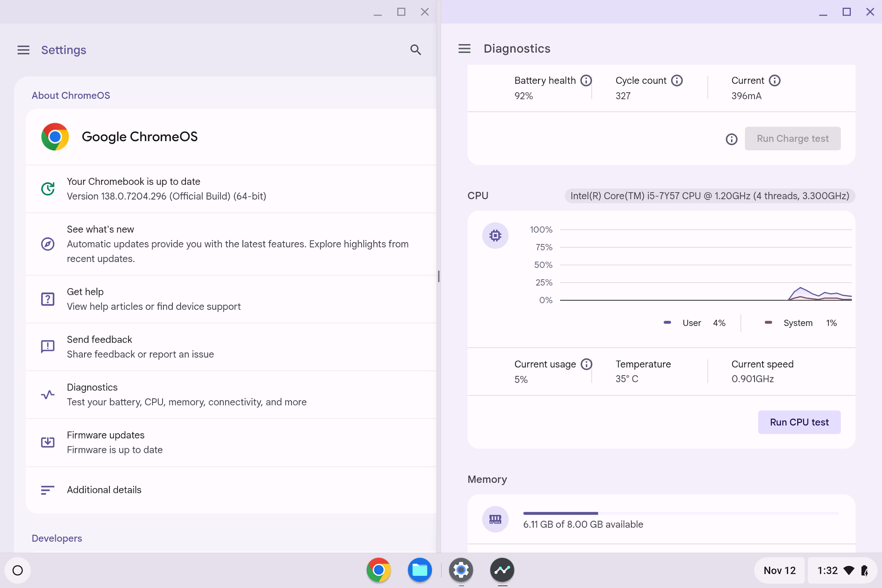Click the memory usage progress bar

click(x=681, y=513)
